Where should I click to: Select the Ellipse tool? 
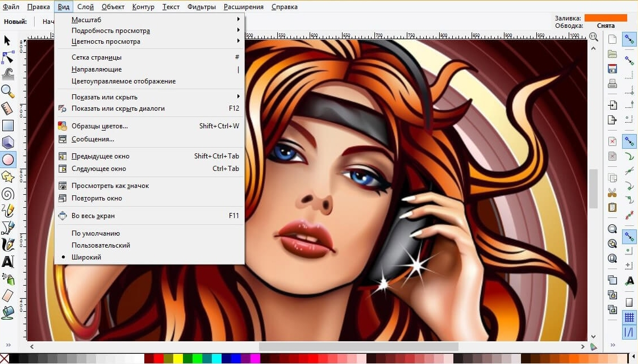pos(8,160)
